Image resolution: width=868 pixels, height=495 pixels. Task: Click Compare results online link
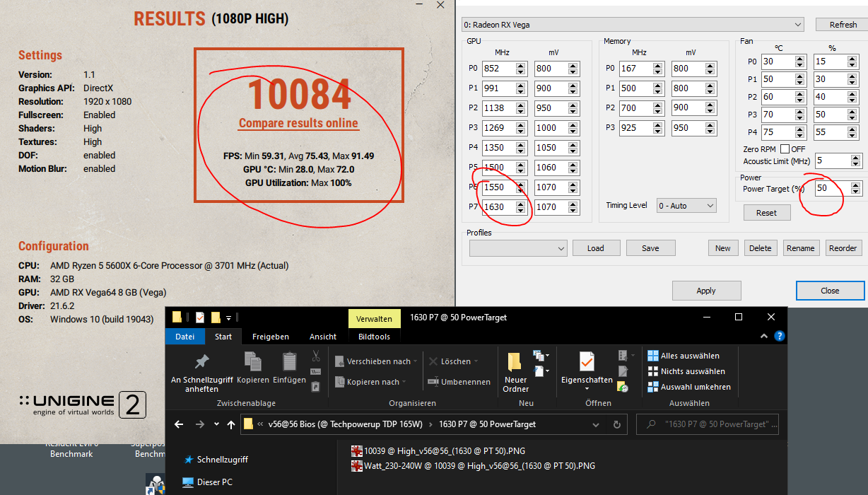click(298, 123)
